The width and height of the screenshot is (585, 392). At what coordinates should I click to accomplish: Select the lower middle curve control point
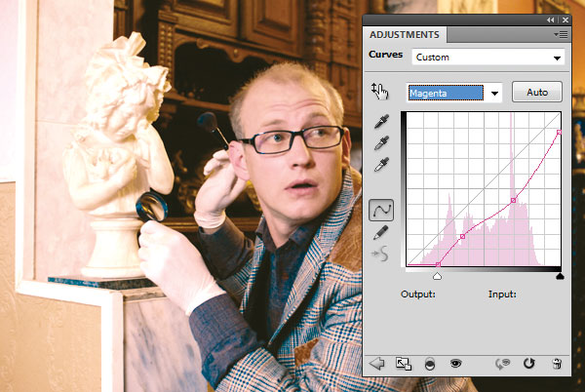tap(462, 237)
